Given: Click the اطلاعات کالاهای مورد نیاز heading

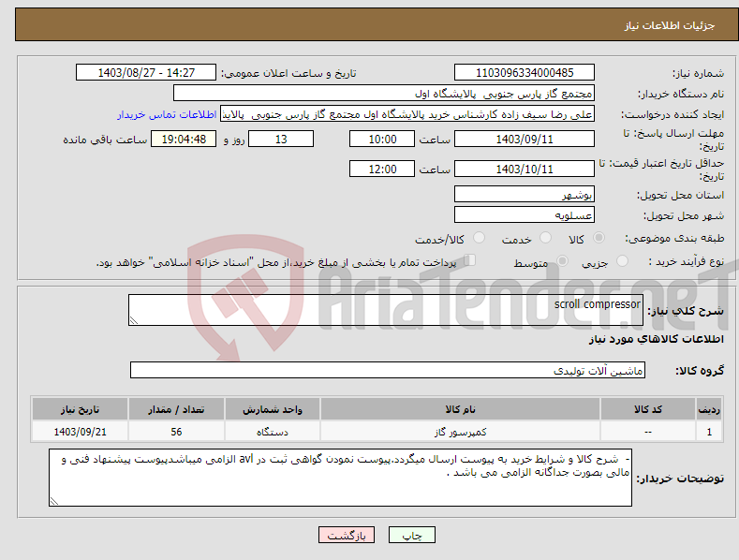Looking at the screenshot, I should click(x=656, y=339).
